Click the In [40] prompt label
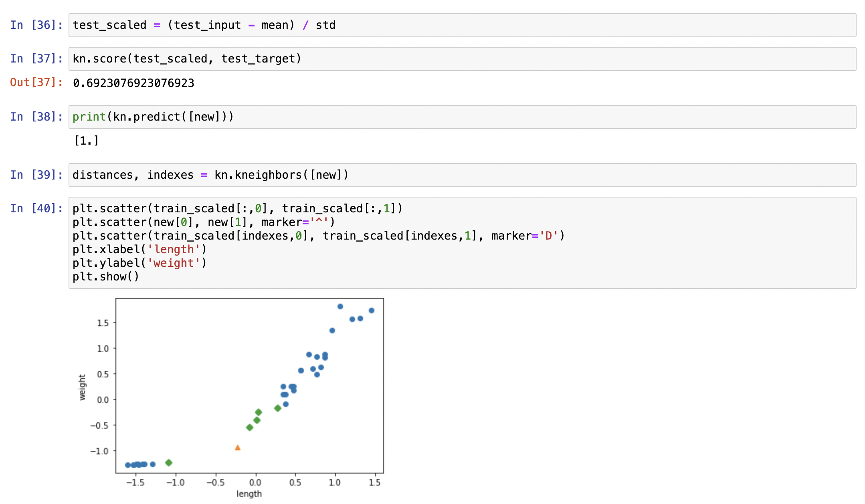The height and width of the screenshot is (504, 865). tap(36, 208)
